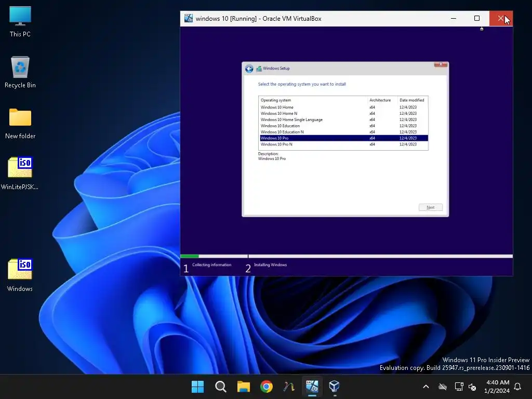
Task: Click the Operating system column header
Action: tap(313, 100)
